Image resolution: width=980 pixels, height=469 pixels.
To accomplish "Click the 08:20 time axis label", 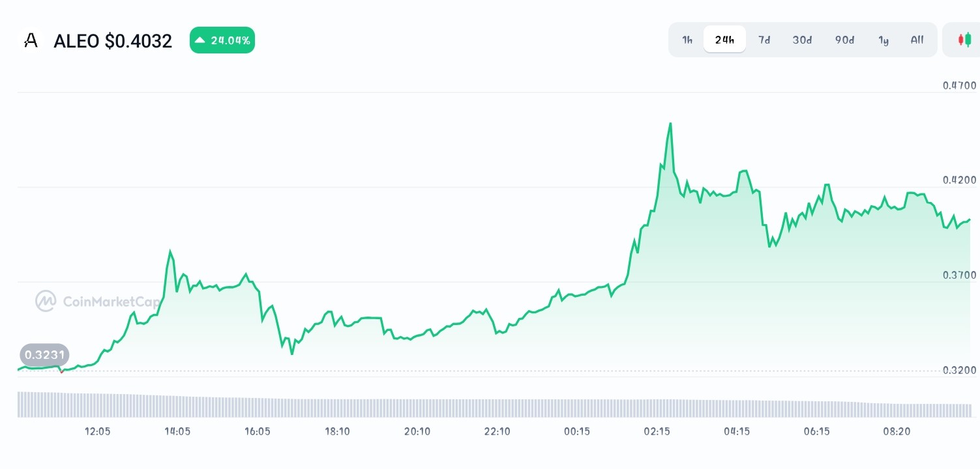I will click(897, 431).
